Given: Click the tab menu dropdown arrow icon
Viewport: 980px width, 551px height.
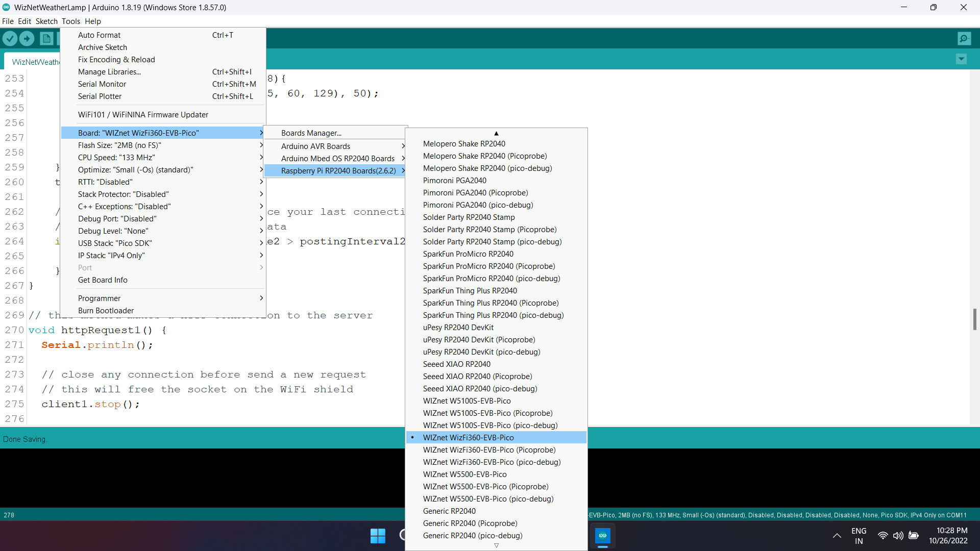Looking at the screenshot, I should coord(961,59).
